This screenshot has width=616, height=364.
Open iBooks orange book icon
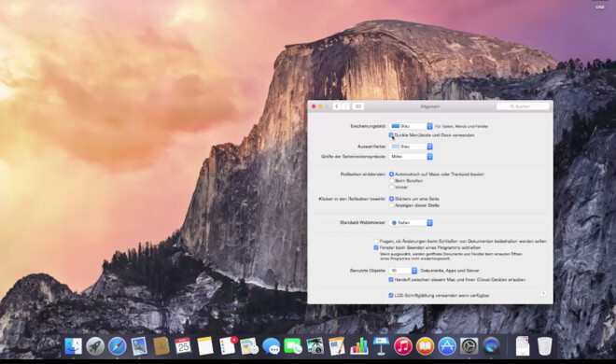tap(425, 346)
